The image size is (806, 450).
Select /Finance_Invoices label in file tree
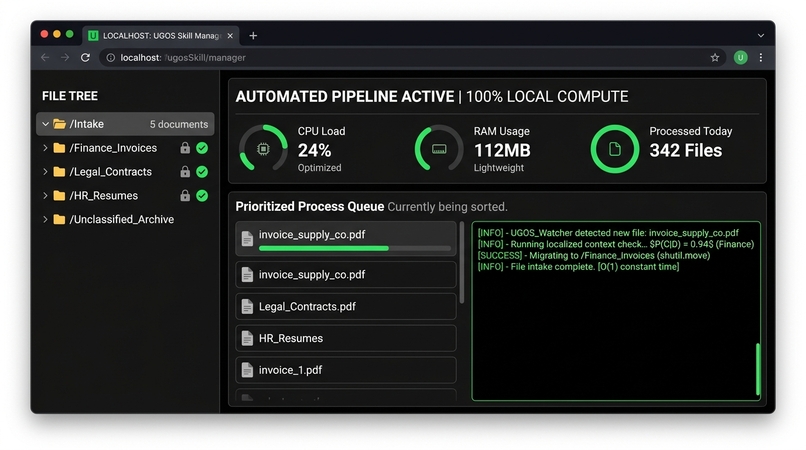(x=113, y=148)
